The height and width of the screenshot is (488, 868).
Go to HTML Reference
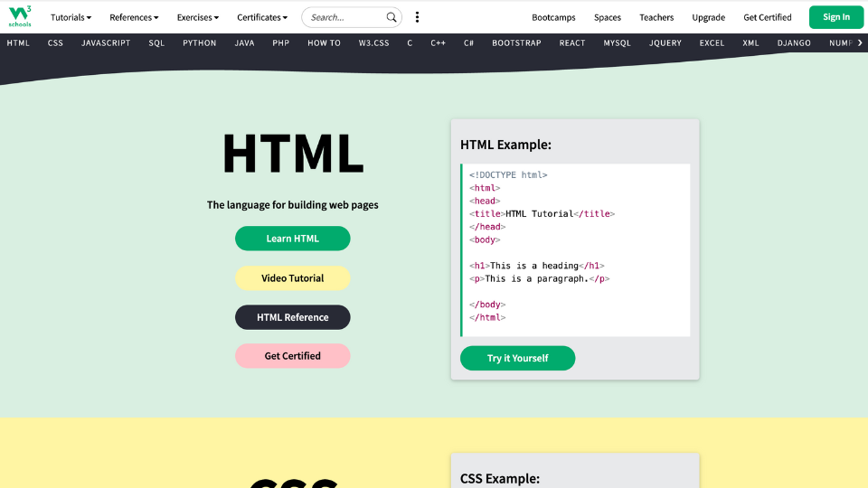pos(292,317)
